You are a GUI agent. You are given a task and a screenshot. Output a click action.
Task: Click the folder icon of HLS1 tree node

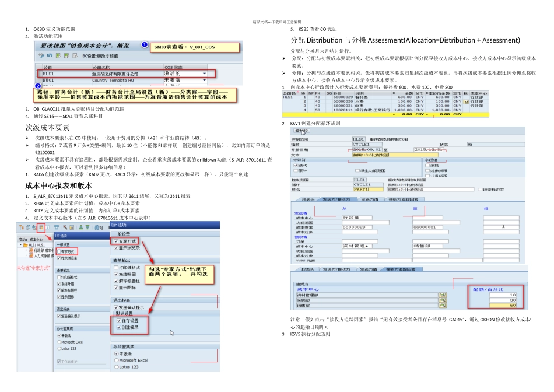26,245
